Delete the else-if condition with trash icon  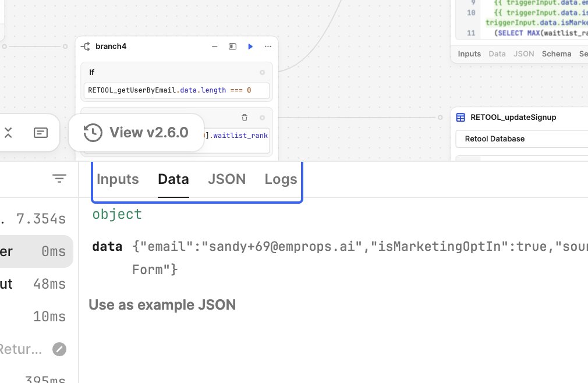tap(245, 118)
